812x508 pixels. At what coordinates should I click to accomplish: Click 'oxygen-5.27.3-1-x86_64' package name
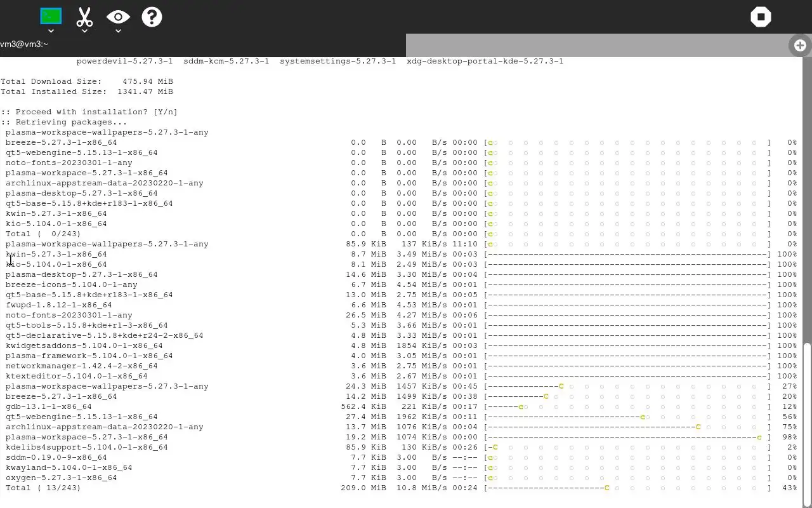tap(62, 478)
